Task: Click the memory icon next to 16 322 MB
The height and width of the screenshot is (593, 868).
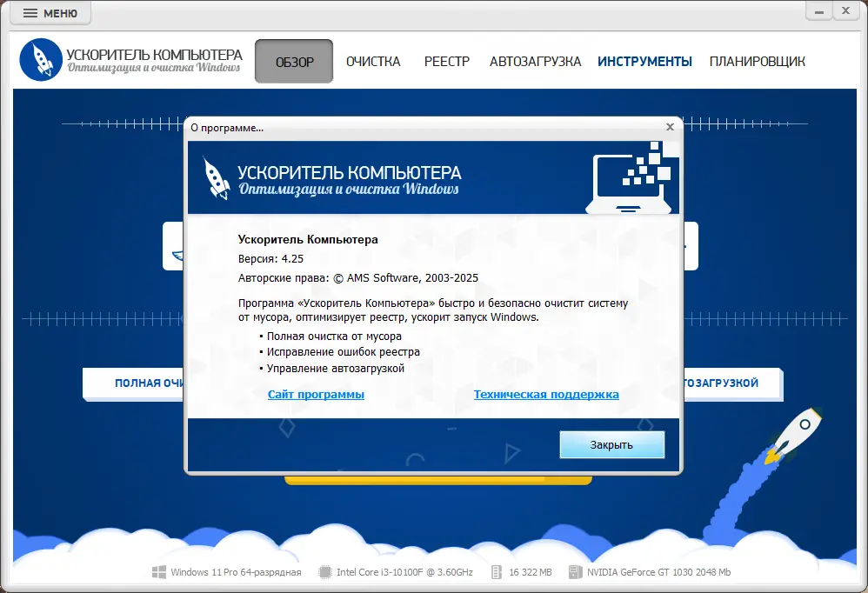Action: 495,571
